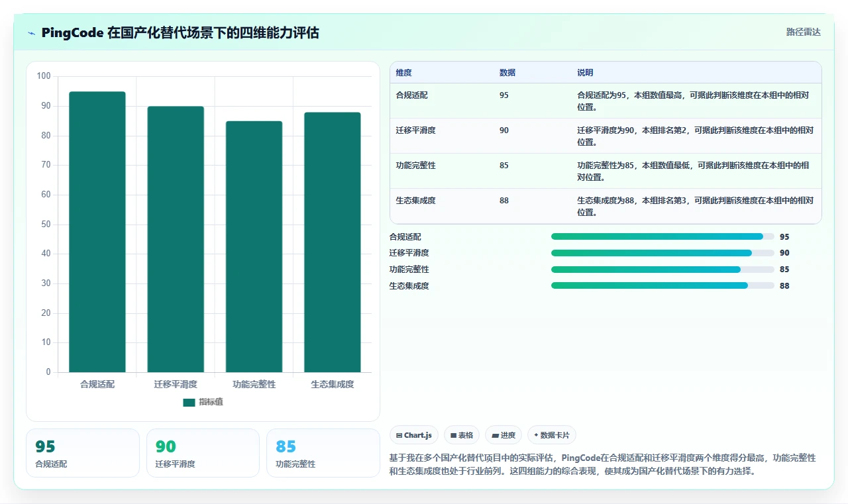Click the lightning icon beside the PingCode title
This screenshot has width=848, height=504.
(32, 33)
